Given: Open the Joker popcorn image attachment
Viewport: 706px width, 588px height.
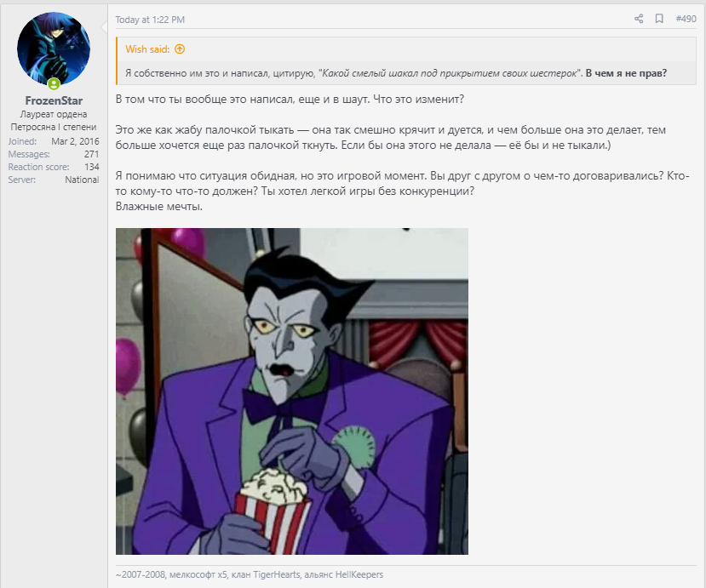Looking at the screenshot, I should (x=292, y=391).
